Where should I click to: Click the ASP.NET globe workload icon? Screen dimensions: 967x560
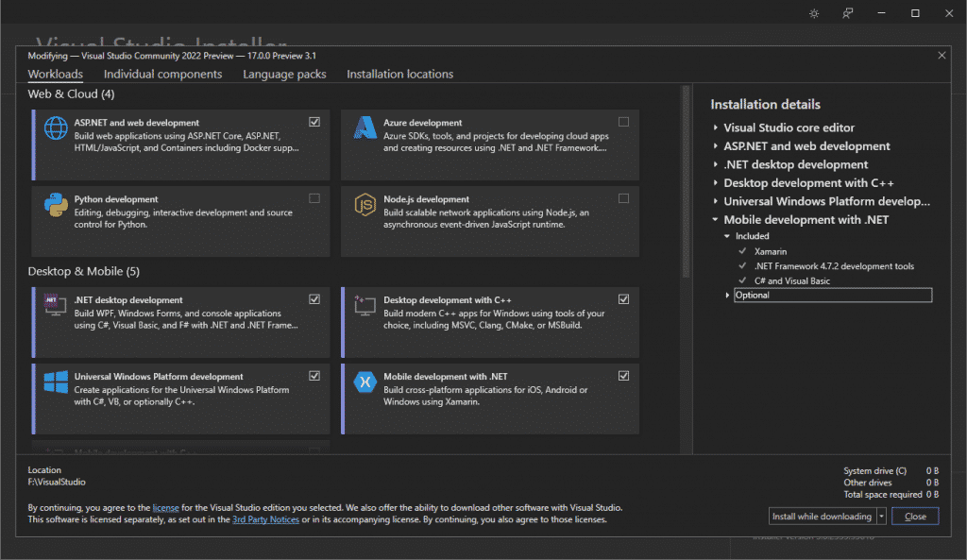pos(56,128)
